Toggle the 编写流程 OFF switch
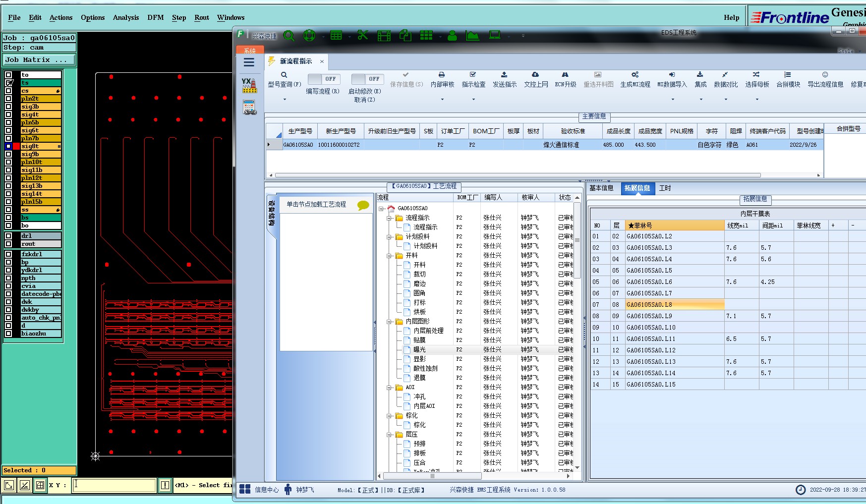Screen dimensions: 866x504 point(323,79)
